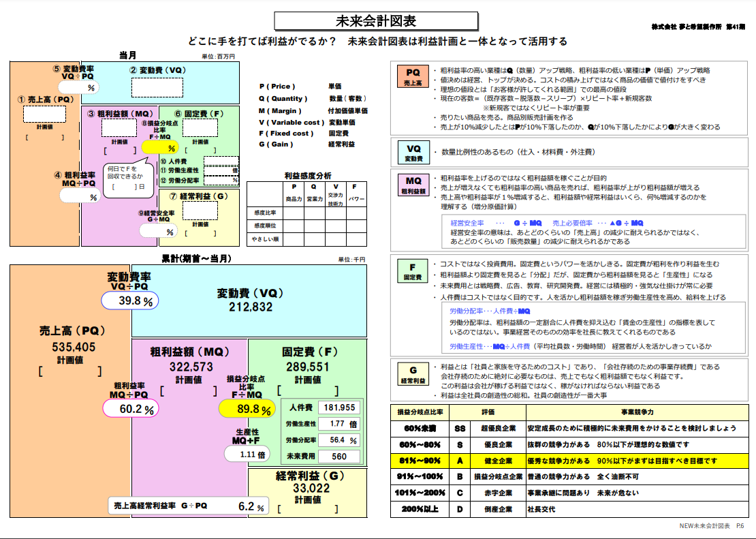Image resolution: width=756 pixels, height=539 pixels.
Task: Click the Q 営業力 column header
Action: click(x=315, y=194)
